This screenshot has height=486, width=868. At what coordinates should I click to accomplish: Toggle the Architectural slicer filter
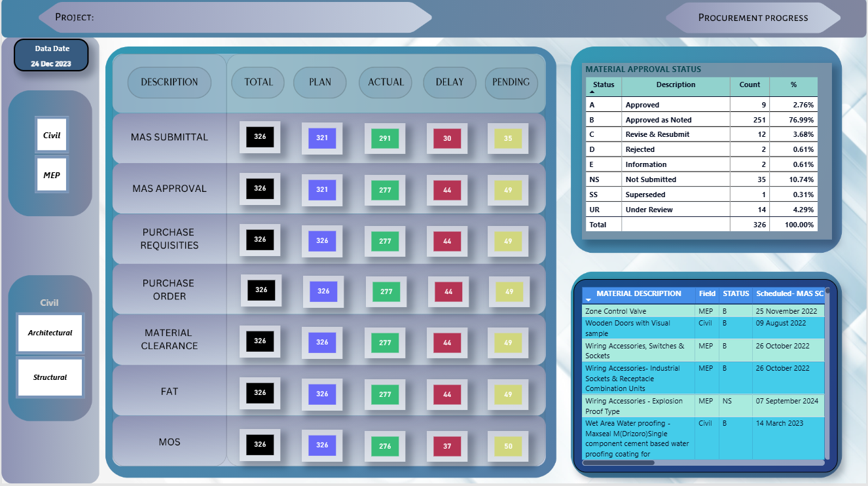tap(50, 333)
